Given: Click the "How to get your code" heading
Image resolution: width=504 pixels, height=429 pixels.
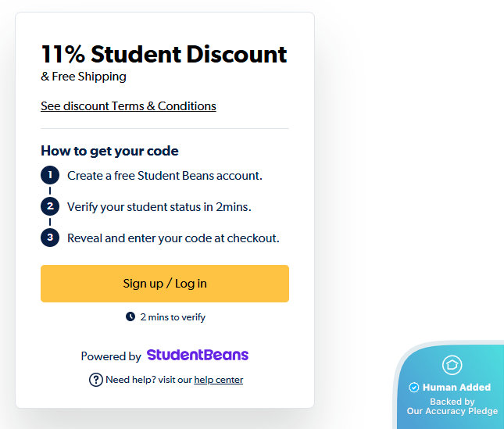Looking at the screenshot, I should pos(109,151).
